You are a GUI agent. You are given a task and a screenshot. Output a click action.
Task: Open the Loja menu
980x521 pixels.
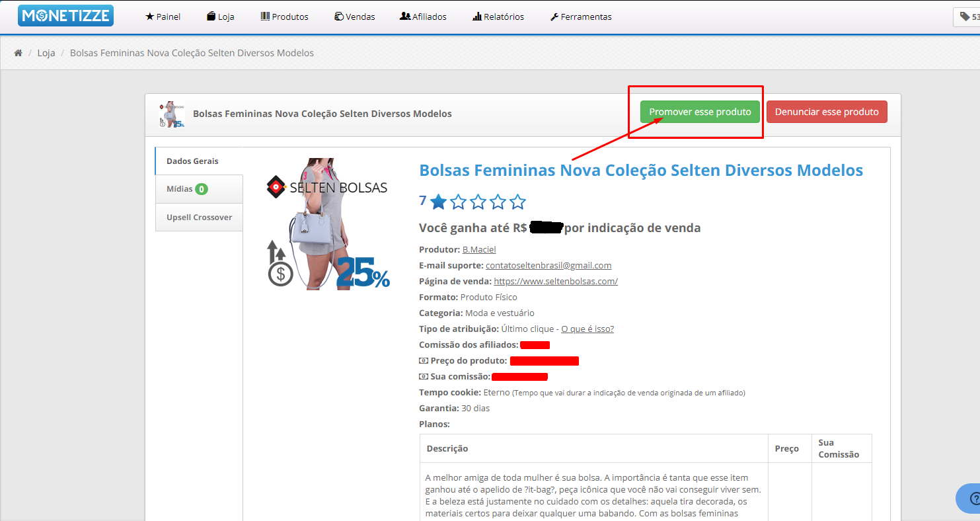coord(221,17)
